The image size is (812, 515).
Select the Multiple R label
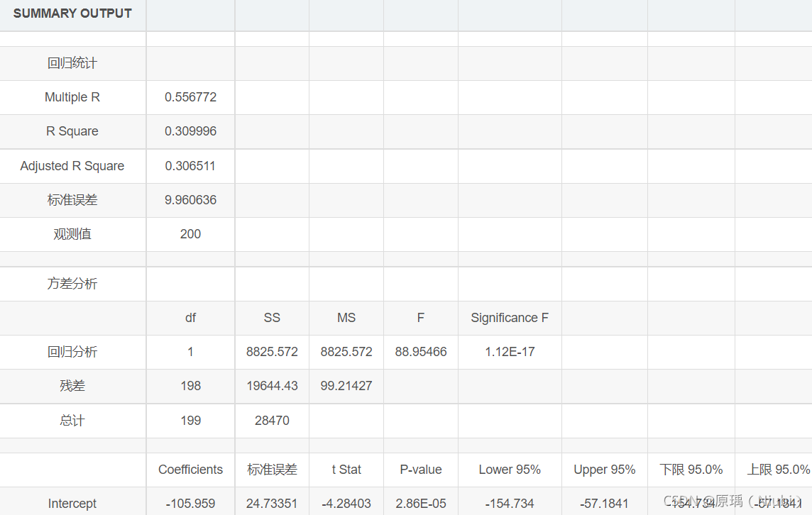pyautogui.click(x=72, y=97)
